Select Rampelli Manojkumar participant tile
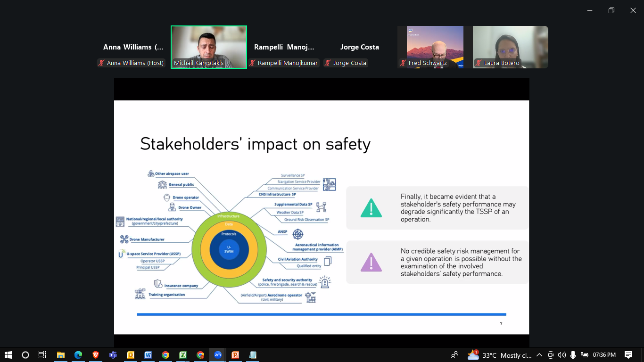 coord(284,47)
